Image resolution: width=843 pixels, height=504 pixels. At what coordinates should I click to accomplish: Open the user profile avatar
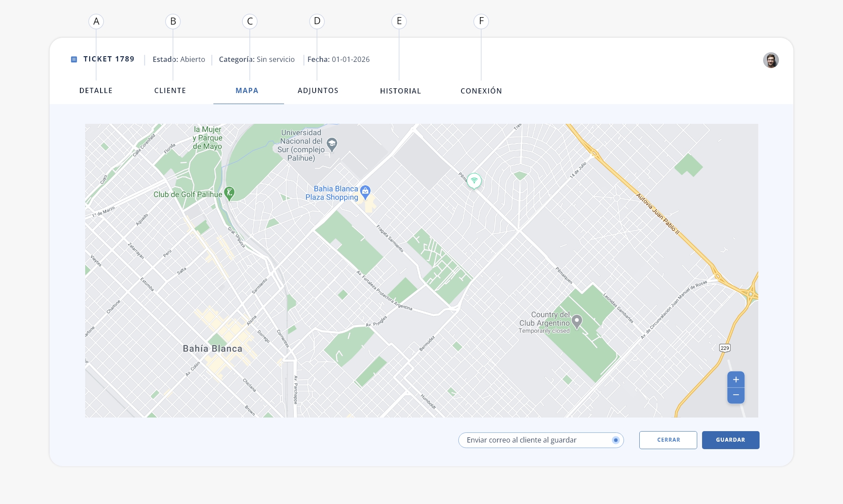coord(771,60)
